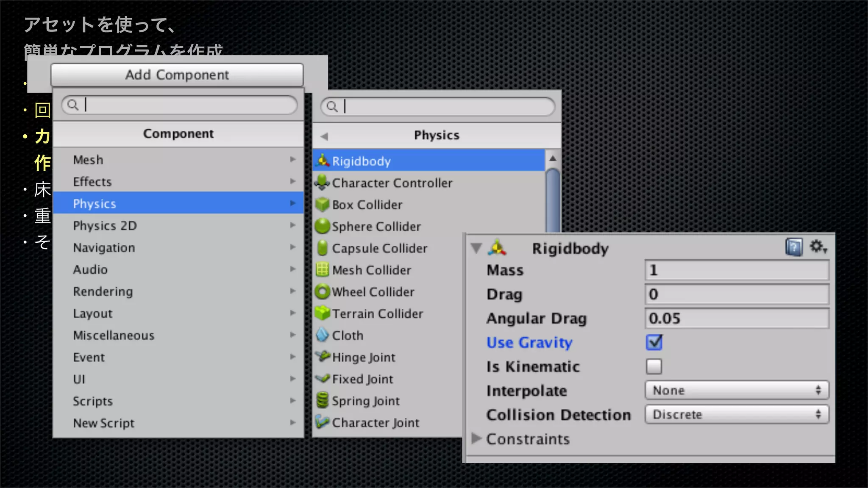The width and height of the screenshot is (868, 488).
Task: Click the Wheel Collider ring icon
Action: [322, 292]
